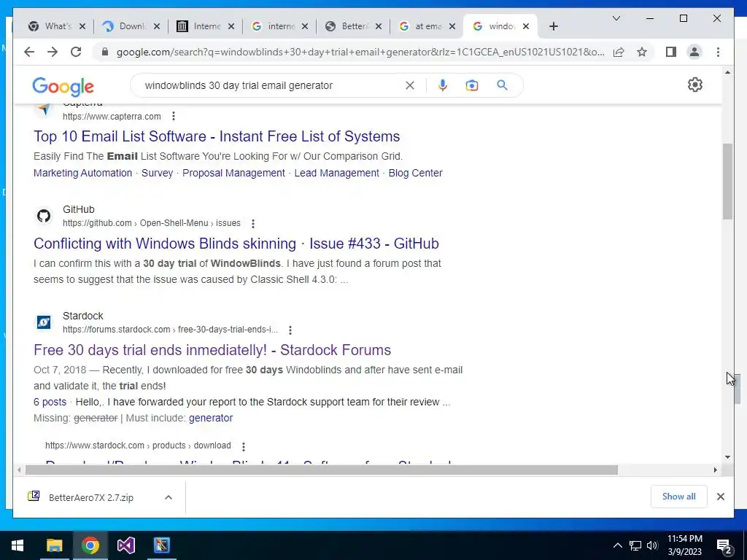This screenshot has height=560, width=747.
Task: Go back to the previous page
Action: tap(29, 52)
